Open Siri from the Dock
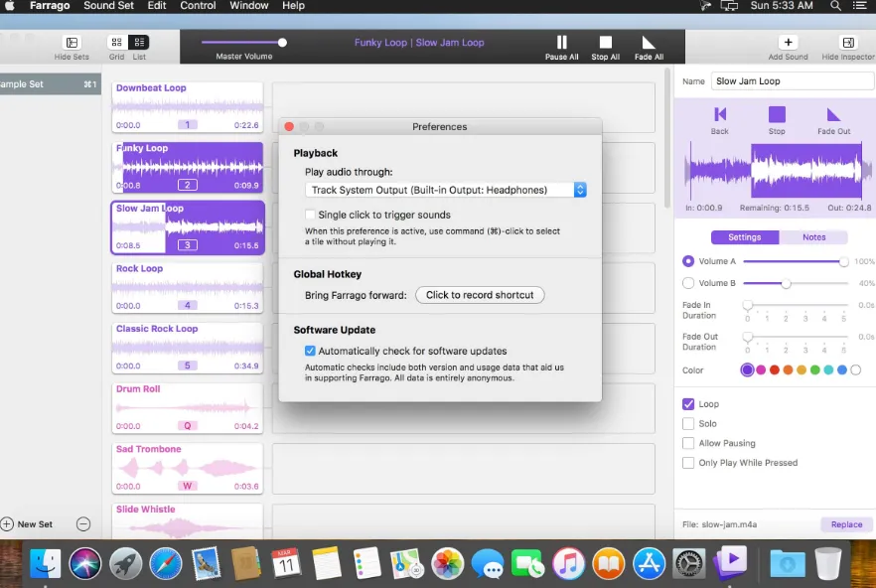 click(x=85, y=563)
